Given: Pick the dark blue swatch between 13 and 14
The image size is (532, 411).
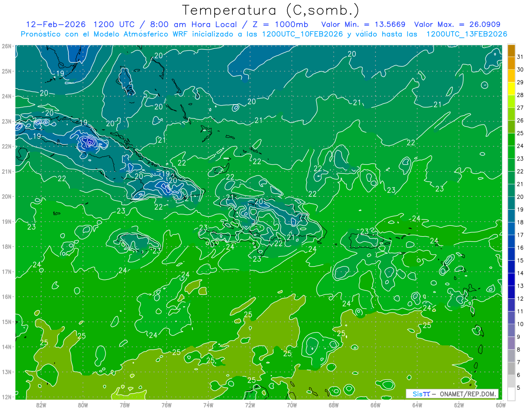Looking at the screenshot, I should (511, 279).
